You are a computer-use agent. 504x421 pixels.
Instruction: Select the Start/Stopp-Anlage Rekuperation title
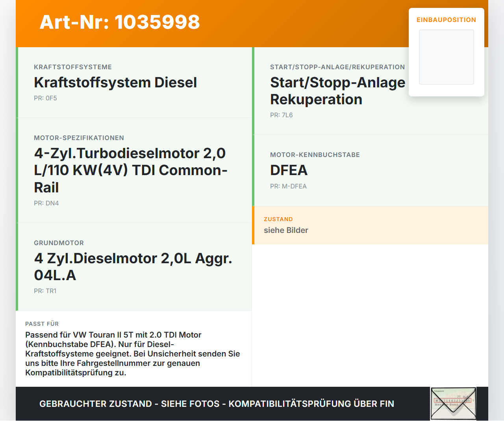(337, 91)
